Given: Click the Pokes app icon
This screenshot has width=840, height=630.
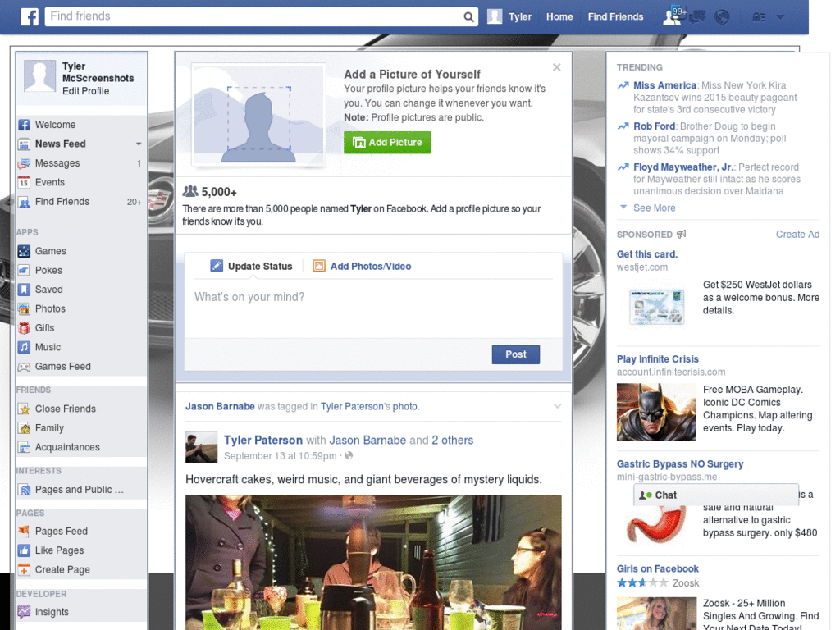Looking at the screenshot, I should [24, 271].
